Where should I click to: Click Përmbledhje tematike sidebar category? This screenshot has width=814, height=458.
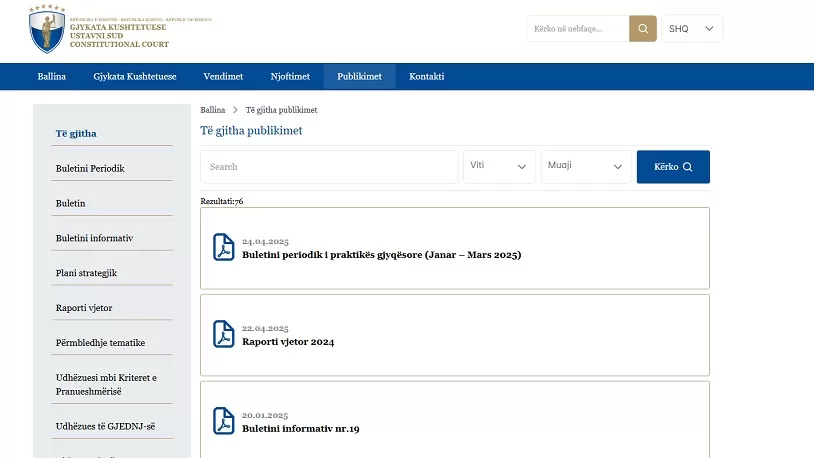coord(100,343)
